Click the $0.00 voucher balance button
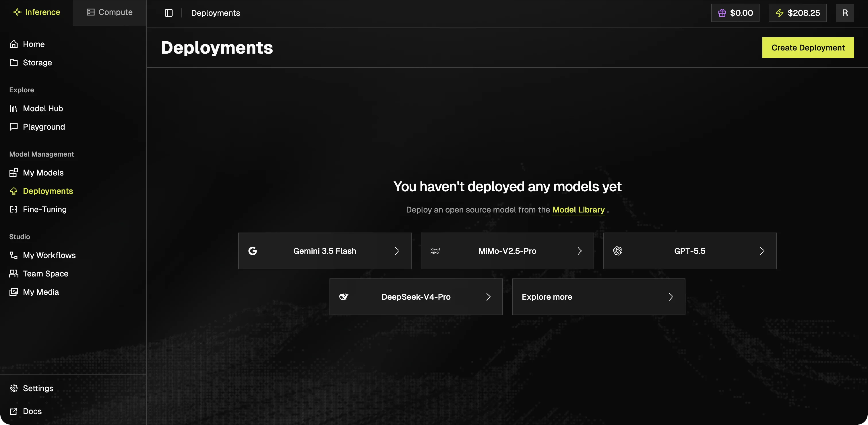 coord(735,13)
